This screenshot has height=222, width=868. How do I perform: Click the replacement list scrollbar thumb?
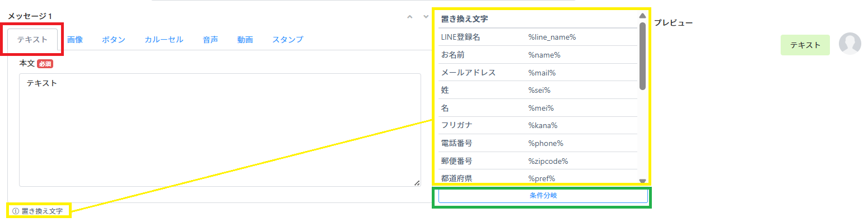click(x=643, y=56)
